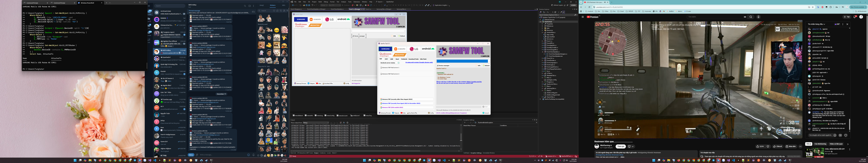Viewport: 868px width, 163px height.
Task: Start YouTube voice search with the microphone
Action: coord(758,17)
